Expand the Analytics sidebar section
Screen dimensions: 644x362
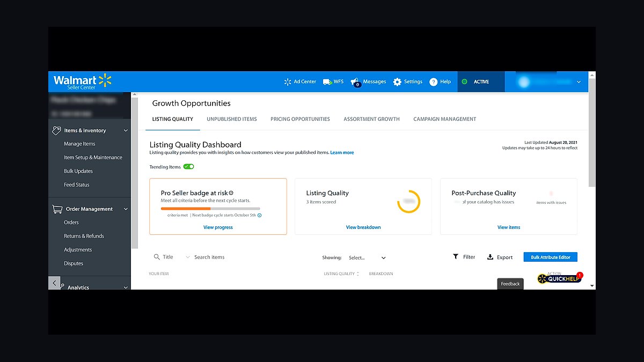(126, 287)
